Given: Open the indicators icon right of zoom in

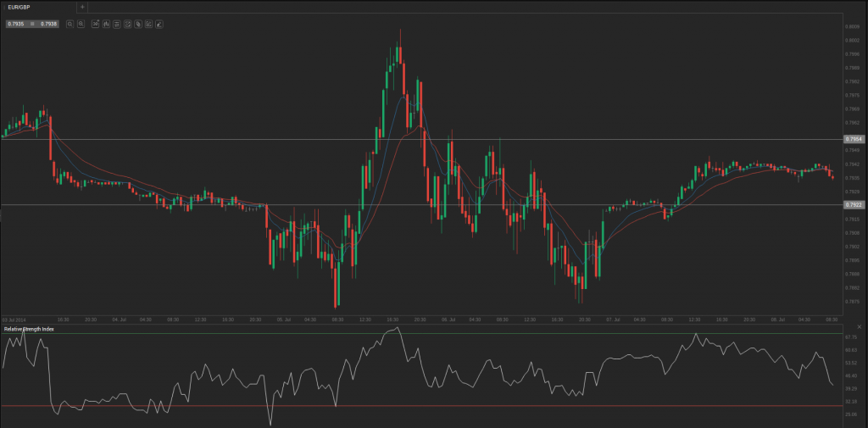Looking at the screenshot, I should (x=95, y=24).
